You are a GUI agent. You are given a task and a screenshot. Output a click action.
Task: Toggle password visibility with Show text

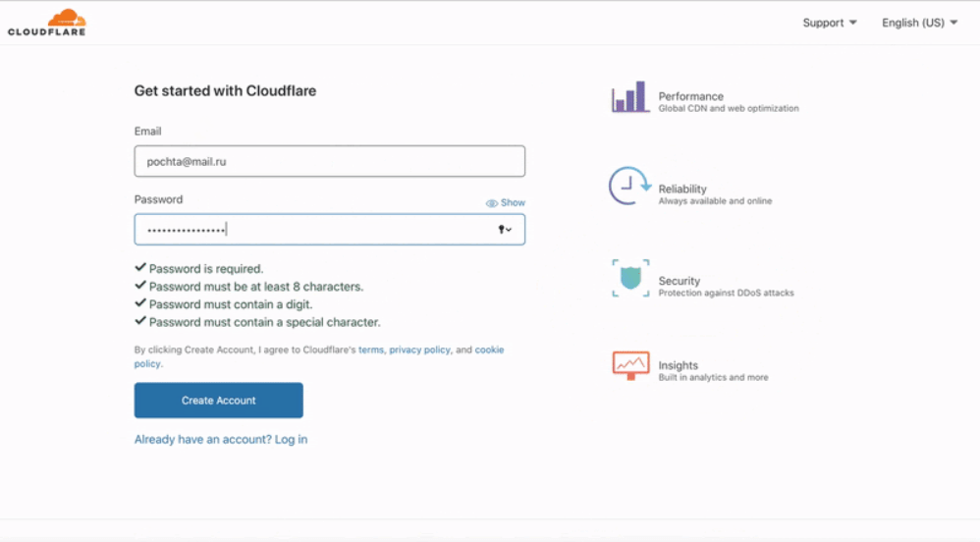click(x=513, y=203)
